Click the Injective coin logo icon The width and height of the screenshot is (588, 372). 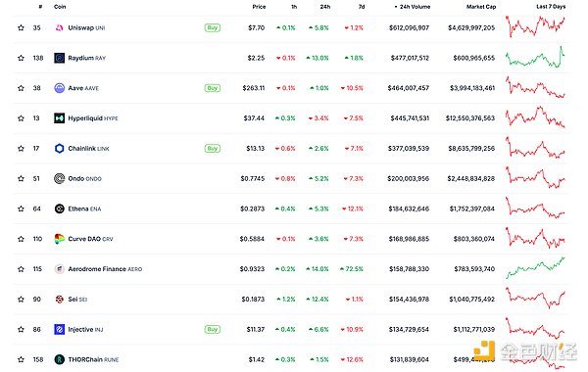[59, 329]
